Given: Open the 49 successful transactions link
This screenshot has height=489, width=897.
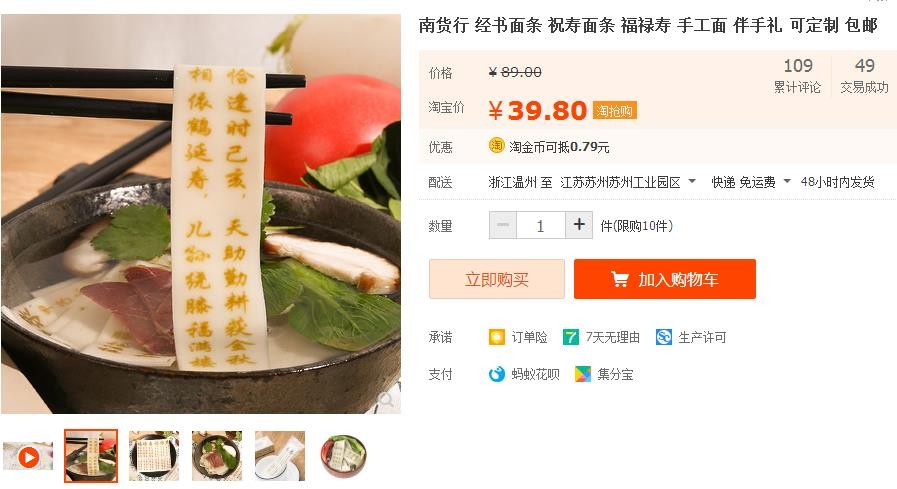Looking at the screenshot, I should click(x=864, y=75).
